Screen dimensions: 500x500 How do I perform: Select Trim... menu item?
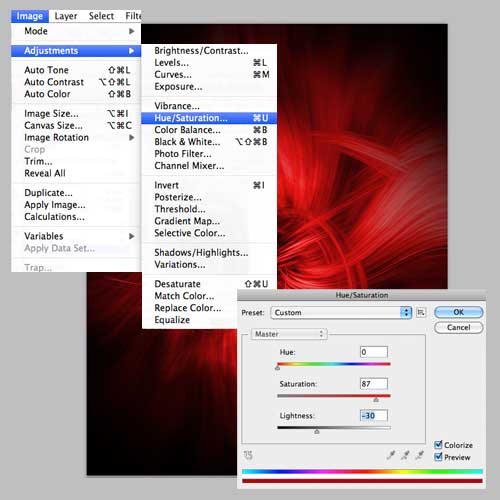[x=76, y=161]
